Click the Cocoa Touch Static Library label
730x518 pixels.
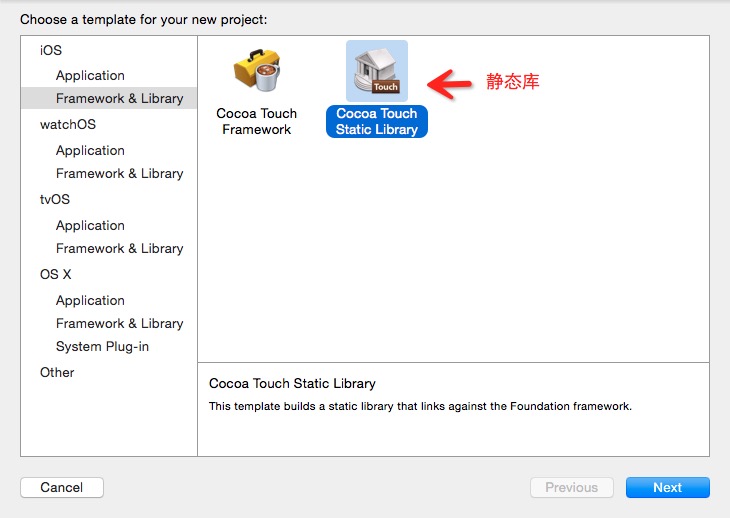click(x=377, y=121)
